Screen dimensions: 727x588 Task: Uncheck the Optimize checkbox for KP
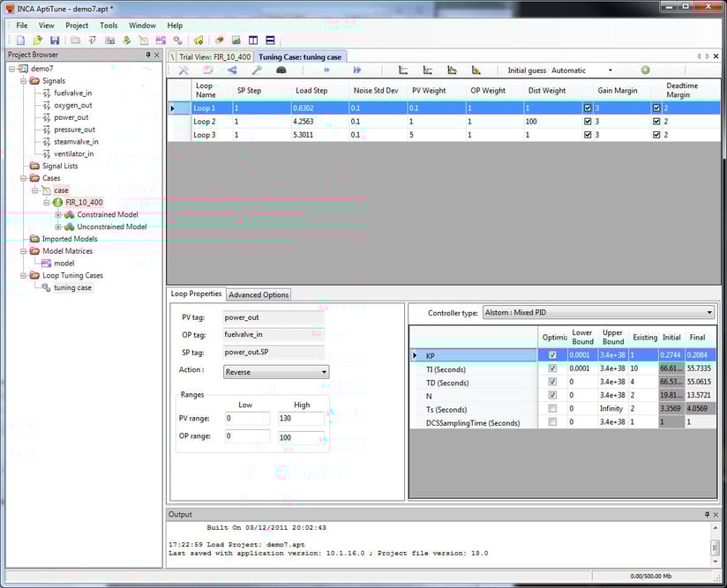click(x=551, y=355)
